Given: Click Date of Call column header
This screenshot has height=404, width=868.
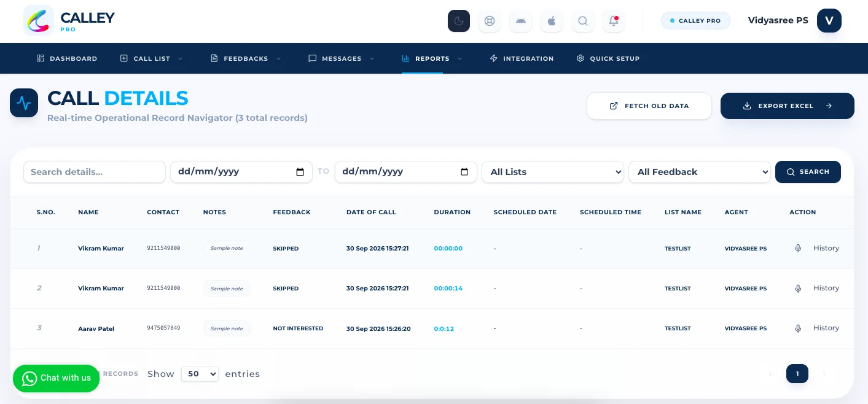Looking at the screenshot, I should (x=371, y=212).
